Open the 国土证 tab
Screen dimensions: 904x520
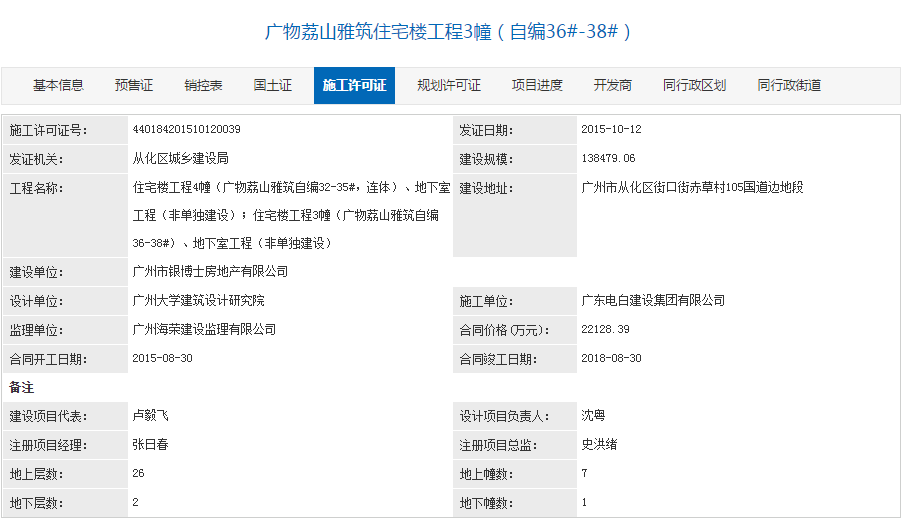coord(273,85)
